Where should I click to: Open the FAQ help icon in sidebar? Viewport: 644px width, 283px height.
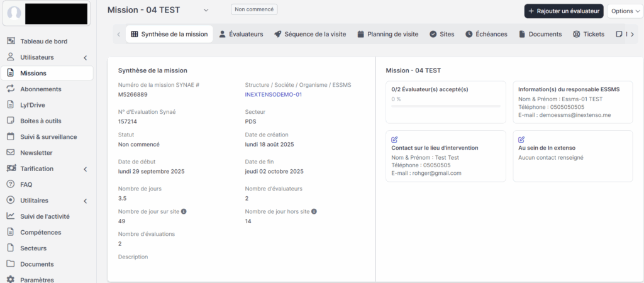point(10,184)
